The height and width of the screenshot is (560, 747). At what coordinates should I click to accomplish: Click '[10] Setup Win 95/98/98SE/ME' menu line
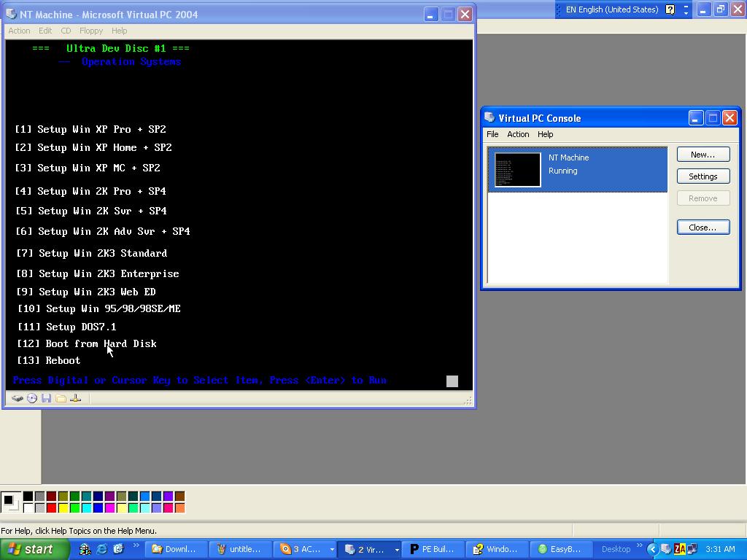click(x=99, y=308)
